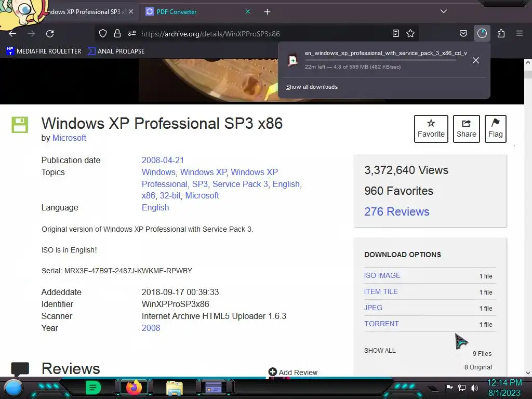Image resolution: width=532 pixels, height=399 pixels.
Task: Click the page title Windows XP Professional SP3 x86
Action: (162, 123)
